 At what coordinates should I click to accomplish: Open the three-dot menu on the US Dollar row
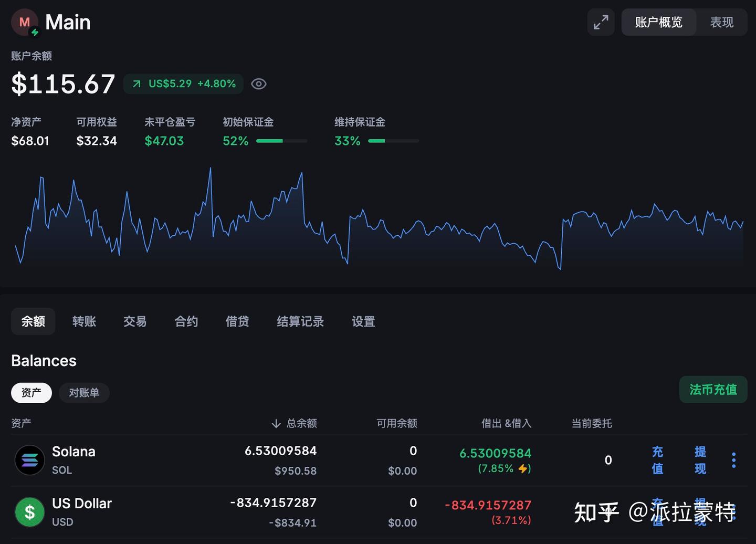733,512
